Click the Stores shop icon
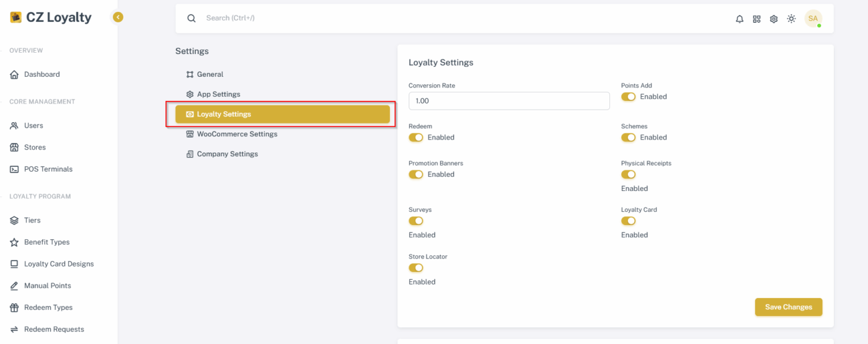The width and height of the screenshot is (868, 344). click(14, 148)
